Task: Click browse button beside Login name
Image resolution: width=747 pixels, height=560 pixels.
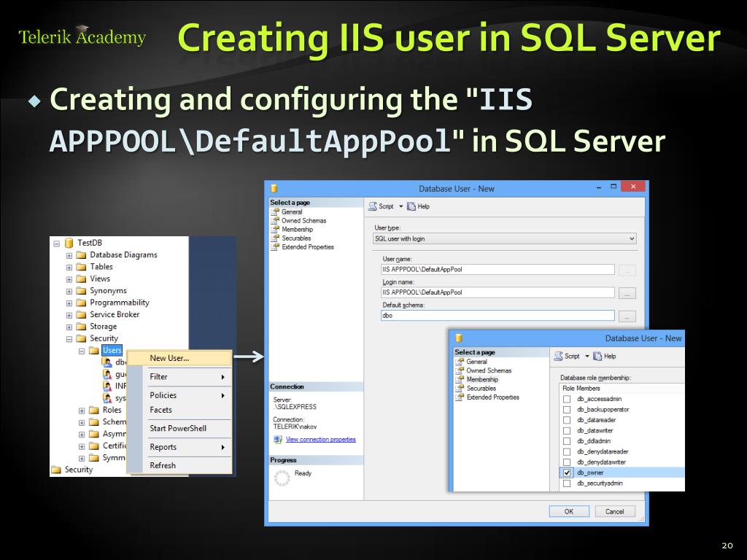Action: click(x=627, y=293)
